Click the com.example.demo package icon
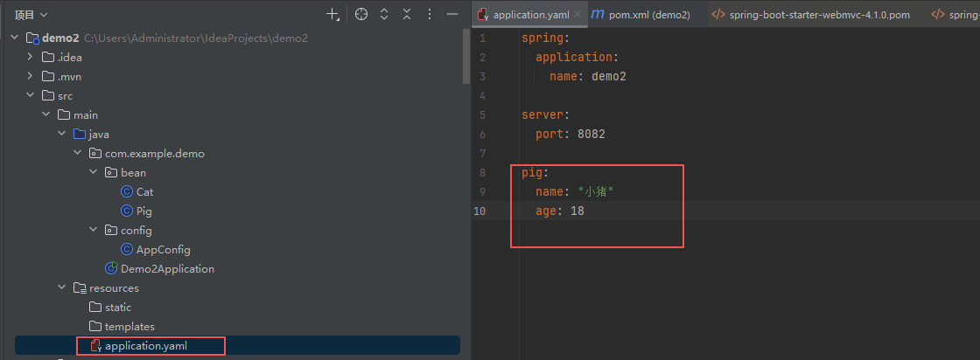Image resolution: width=980 pixels, height=360 pixels. tap(95, 154)
